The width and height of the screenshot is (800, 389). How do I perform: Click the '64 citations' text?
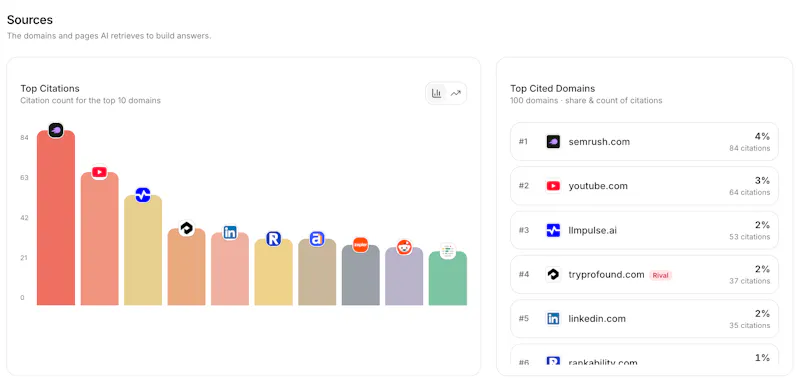(749, 192)
